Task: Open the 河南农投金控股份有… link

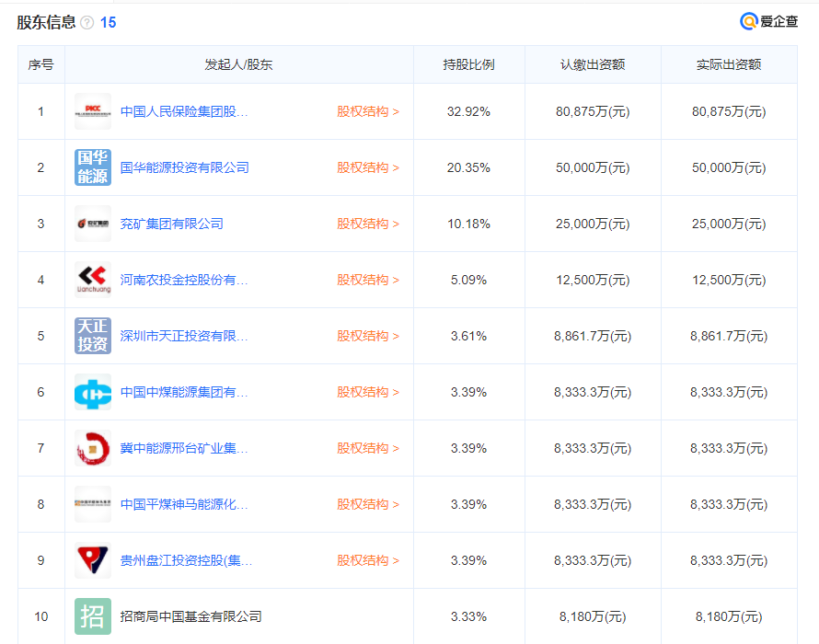Action: point(184,280)
